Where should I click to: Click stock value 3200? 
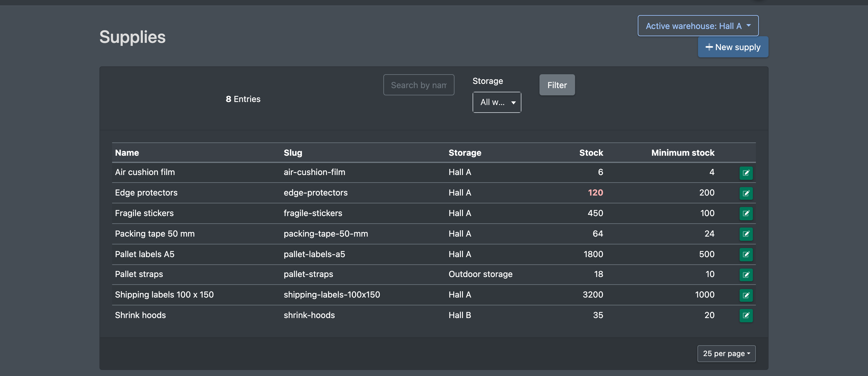click(593, 295)
